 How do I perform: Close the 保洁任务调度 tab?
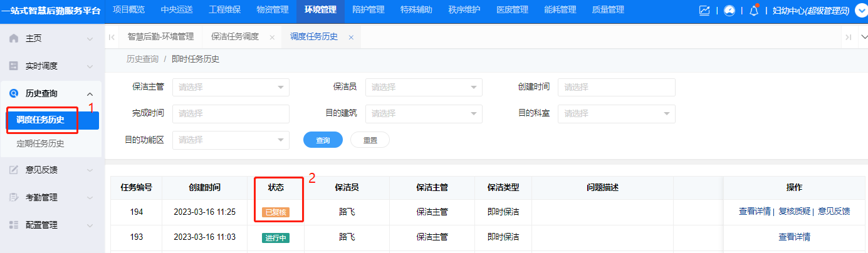click(272, 37)
